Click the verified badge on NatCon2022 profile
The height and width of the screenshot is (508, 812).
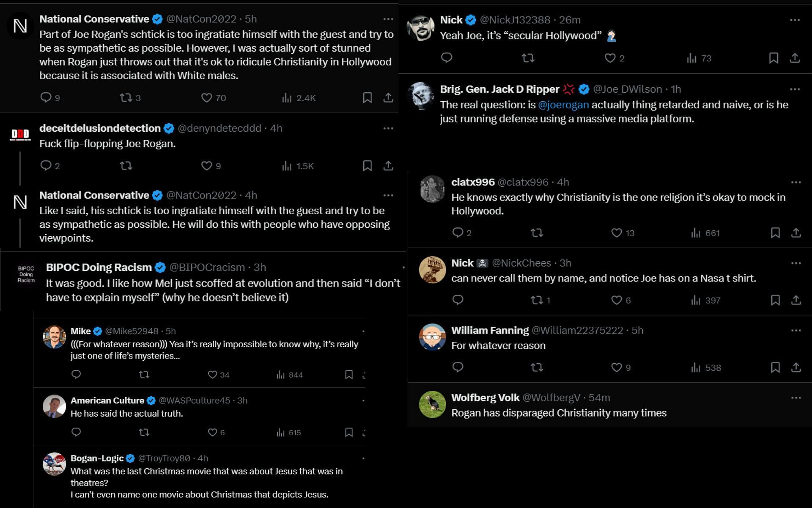tap(156, 19)
